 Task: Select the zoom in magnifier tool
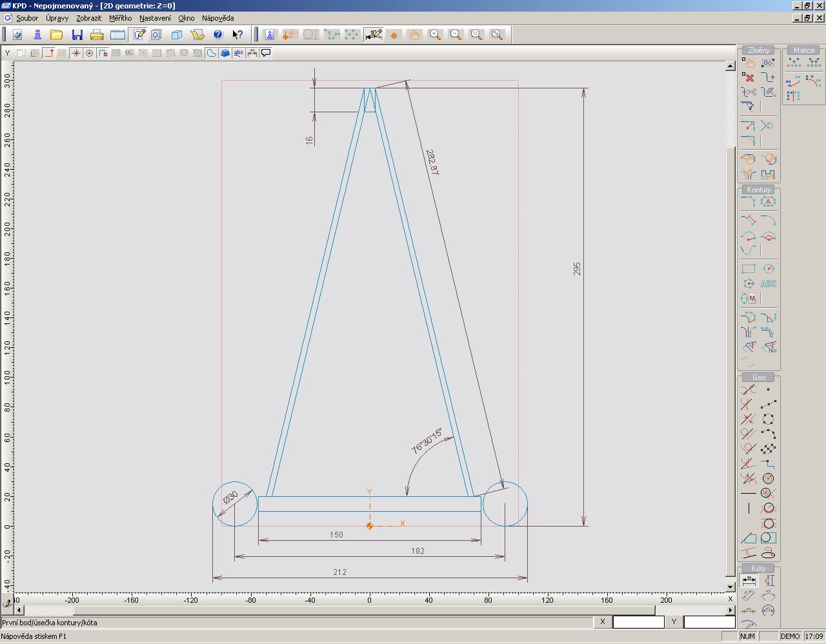coord(436,35)
